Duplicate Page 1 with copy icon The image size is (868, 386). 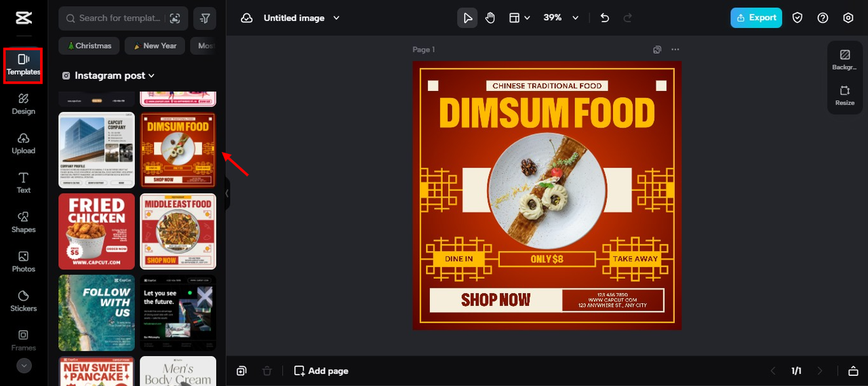[657, 50]
